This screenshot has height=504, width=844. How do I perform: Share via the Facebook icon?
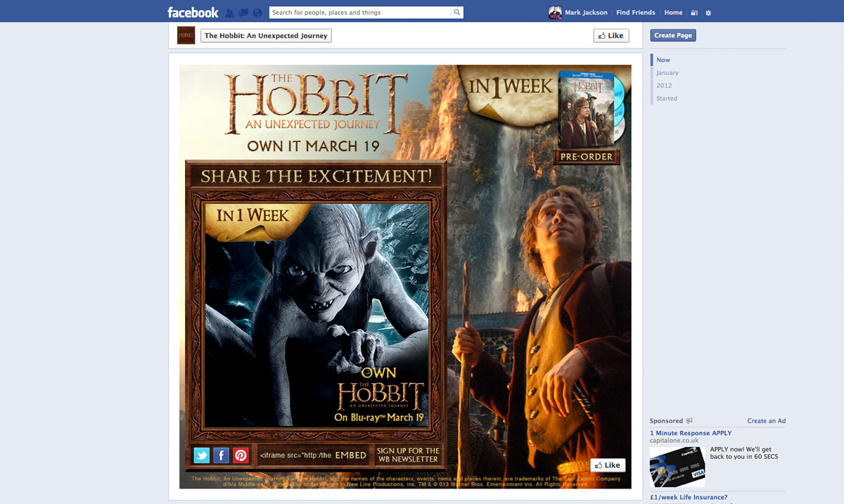[x=221, y=455]
